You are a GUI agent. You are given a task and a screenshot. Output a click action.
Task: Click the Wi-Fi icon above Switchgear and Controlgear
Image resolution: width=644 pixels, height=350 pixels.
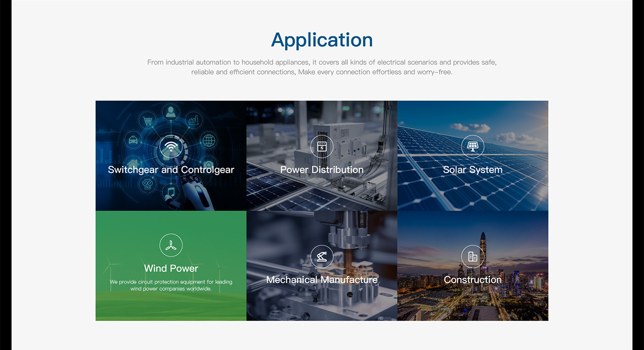(171, 147)
